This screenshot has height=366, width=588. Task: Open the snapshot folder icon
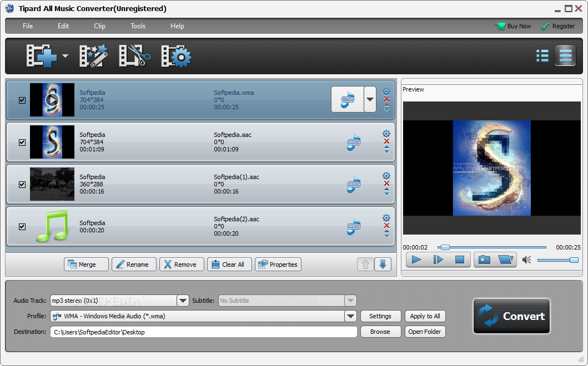tap(505, 260)
